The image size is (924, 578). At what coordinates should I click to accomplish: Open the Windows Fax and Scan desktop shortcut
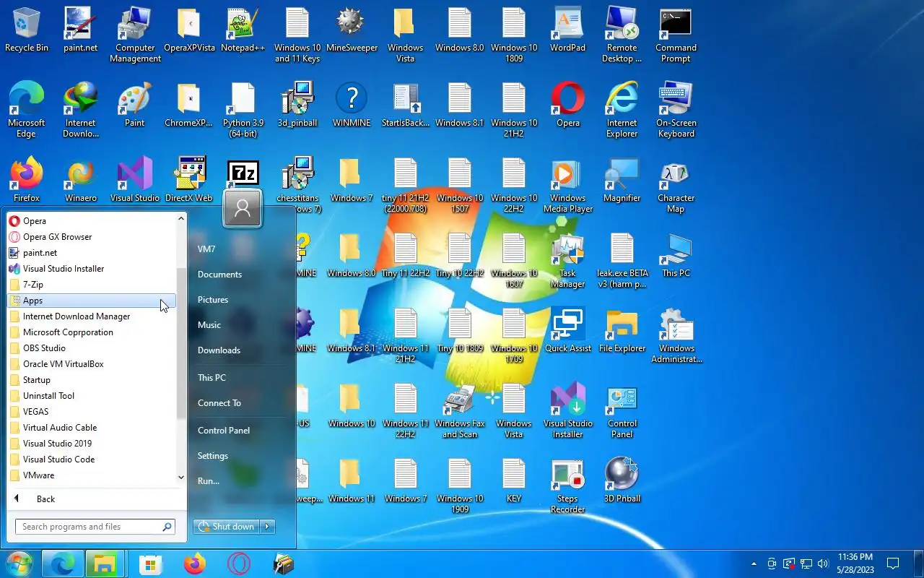tap(460, 410)
